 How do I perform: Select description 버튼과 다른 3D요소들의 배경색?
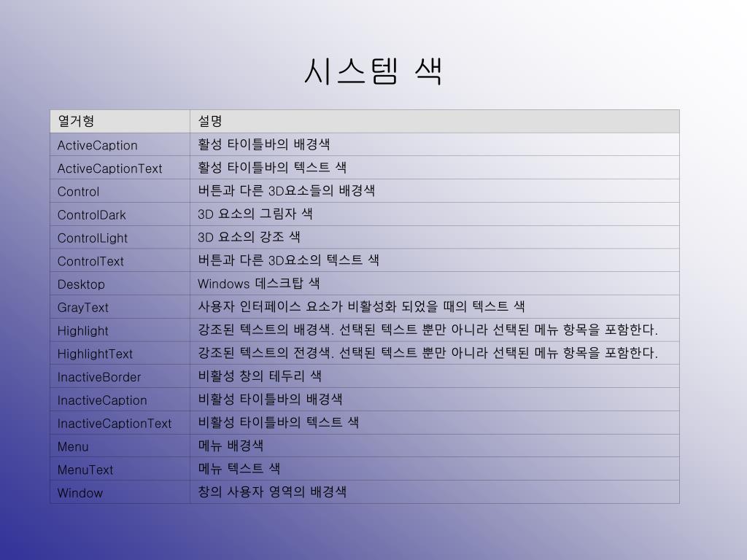pos(286,191)
